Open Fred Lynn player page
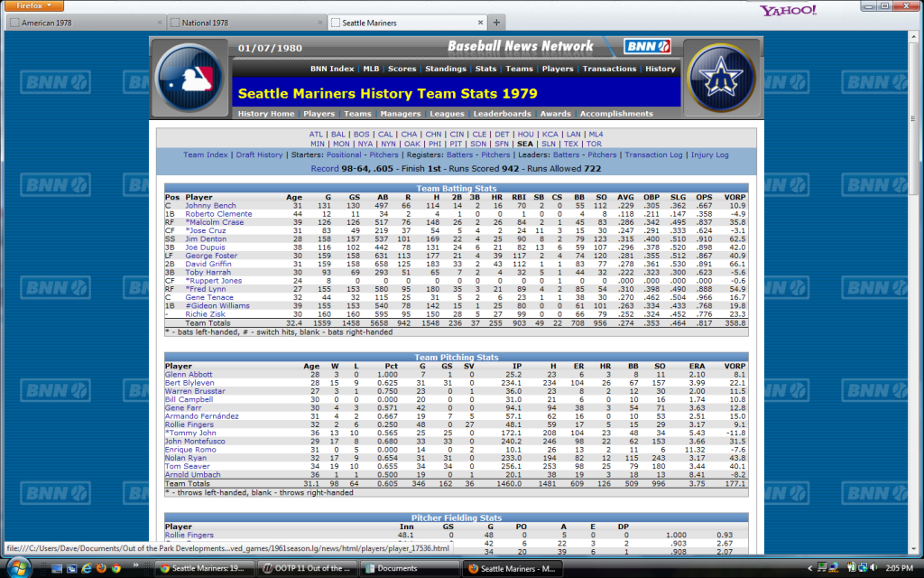924x578 pixels. [x=206, y=289]
